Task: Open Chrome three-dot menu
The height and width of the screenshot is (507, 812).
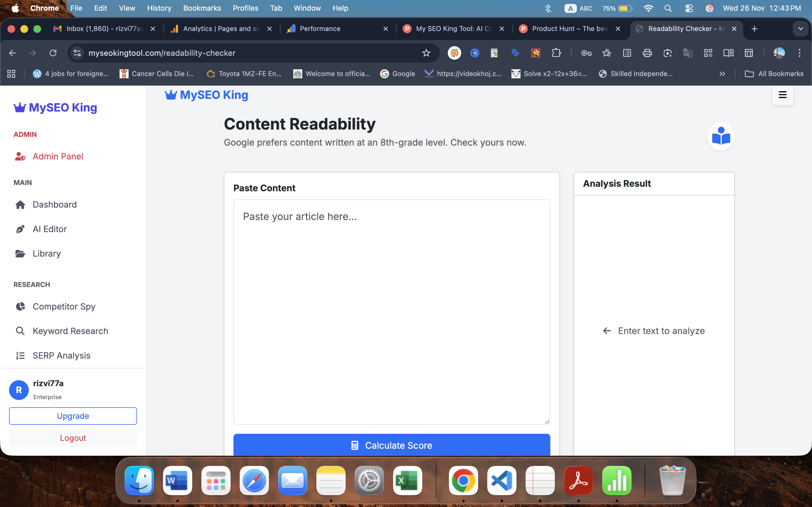Action: (x=799, y=53)
